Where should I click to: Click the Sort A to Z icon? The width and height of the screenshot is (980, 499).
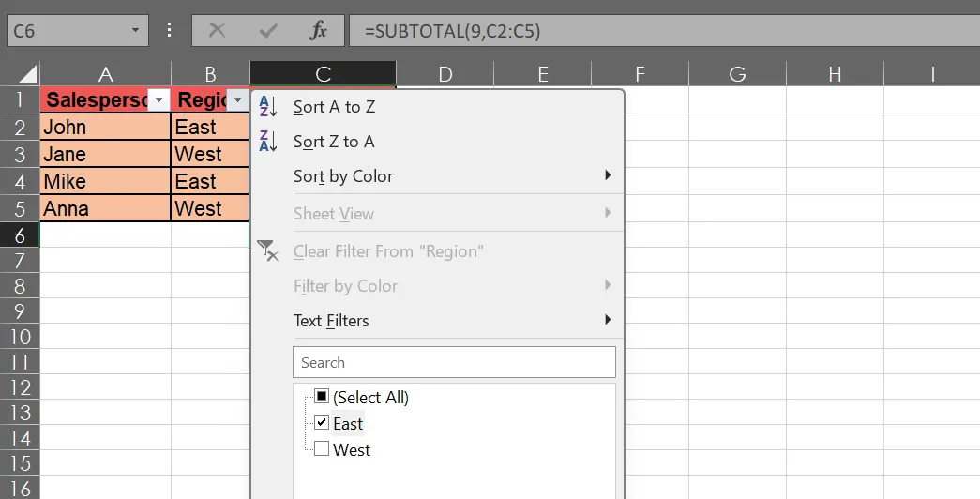click(x=268, y=107)
